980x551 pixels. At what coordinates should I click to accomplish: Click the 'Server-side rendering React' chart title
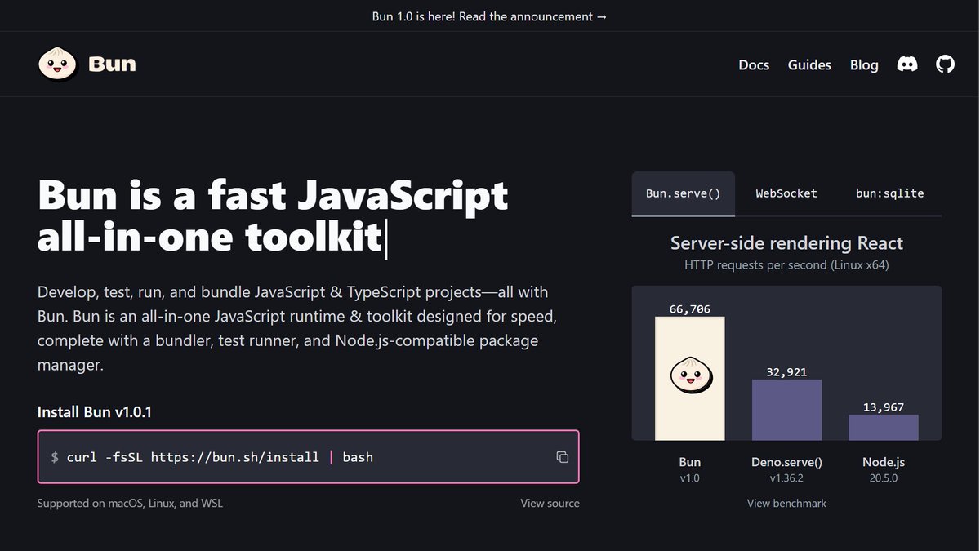[786, 242]
